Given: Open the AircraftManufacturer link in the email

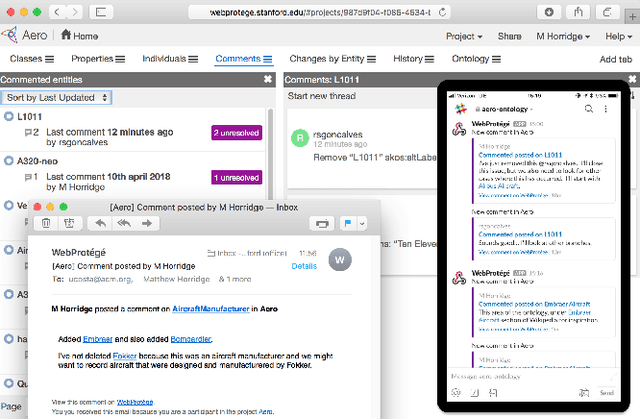Looking at the screenshot, I should pyautogui.click(x=206, y=308).
